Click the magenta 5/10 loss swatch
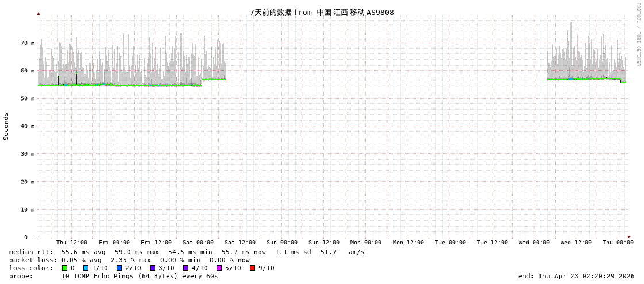Viewport: 644px width, 284px height. pos(219,268)
